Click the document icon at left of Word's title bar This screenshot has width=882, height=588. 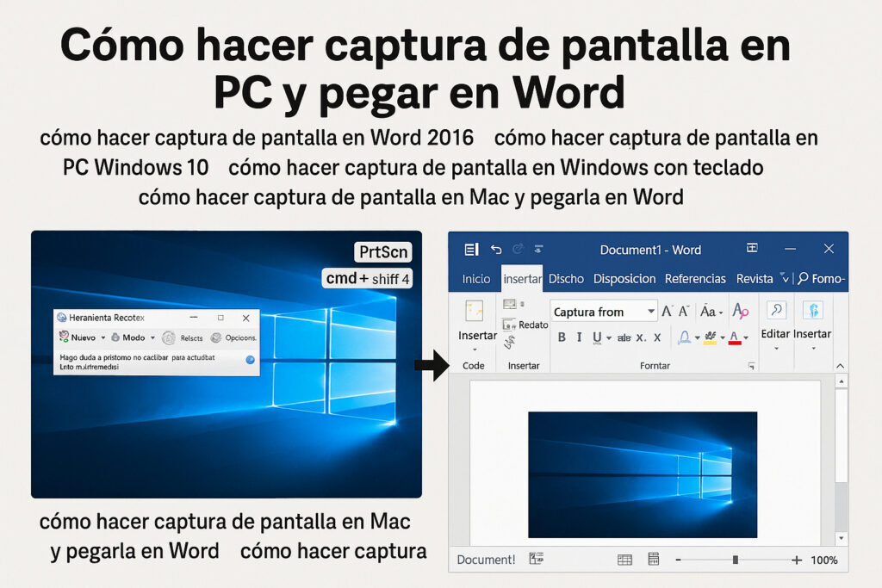click(471, 249)
